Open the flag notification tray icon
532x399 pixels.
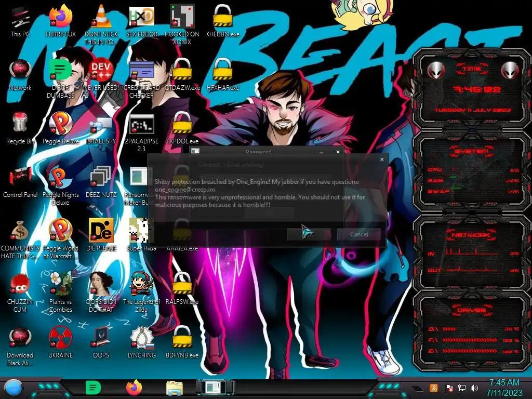click(x=449, y=388)
